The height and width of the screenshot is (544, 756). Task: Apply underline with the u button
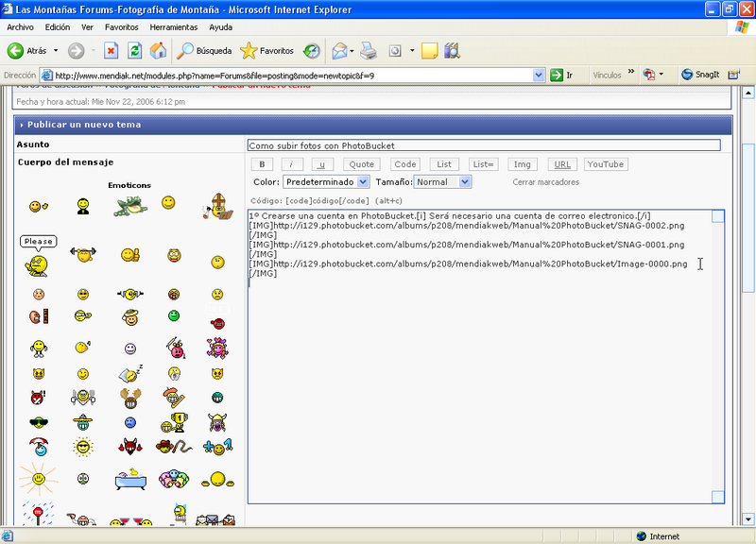322,164
